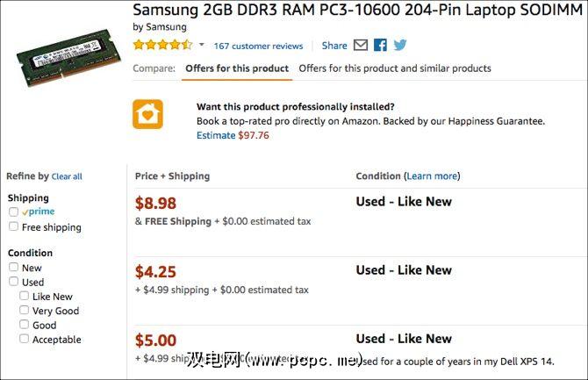Open the 167 customer reviews link
Screen dimensions: 588x380
click(x=258, y=47)
